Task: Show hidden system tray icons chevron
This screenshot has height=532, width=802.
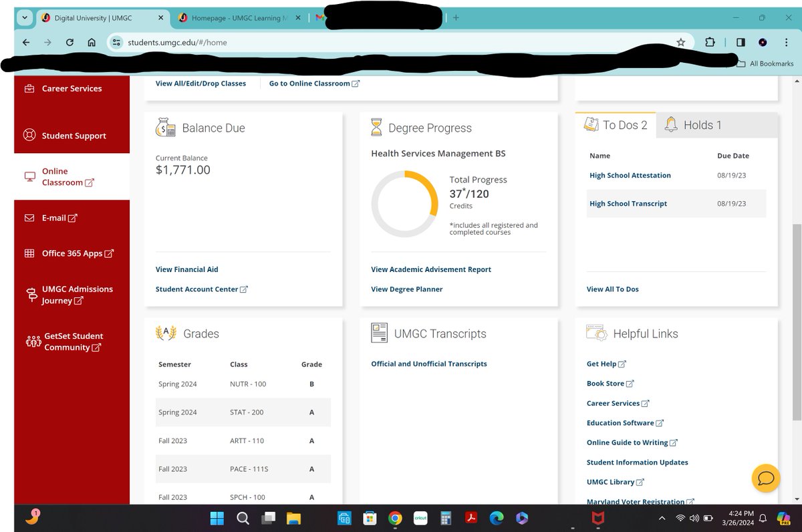Action: click(x=662, y=518)
